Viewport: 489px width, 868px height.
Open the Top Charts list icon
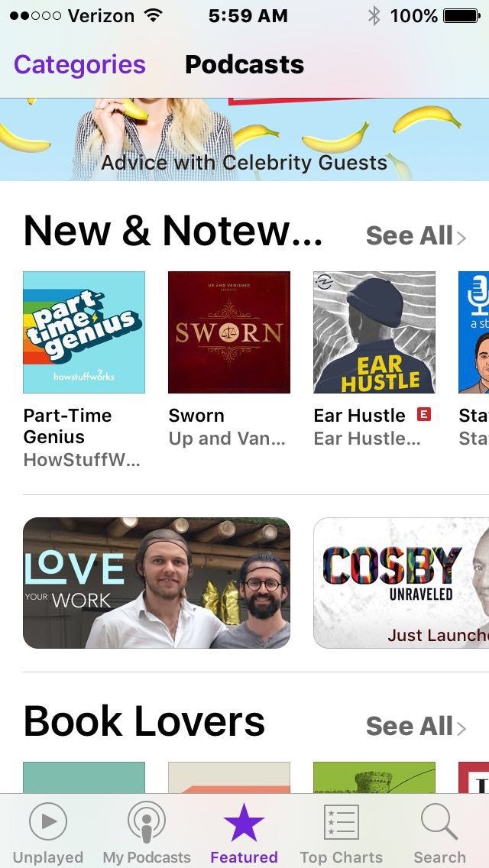pos(341,822)
